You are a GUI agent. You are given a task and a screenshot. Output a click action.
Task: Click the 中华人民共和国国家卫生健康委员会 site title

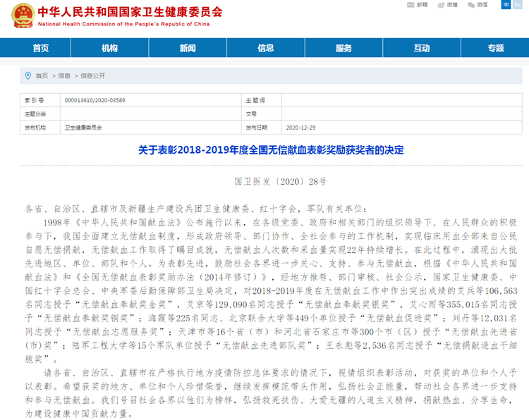(x=130, y=12)
